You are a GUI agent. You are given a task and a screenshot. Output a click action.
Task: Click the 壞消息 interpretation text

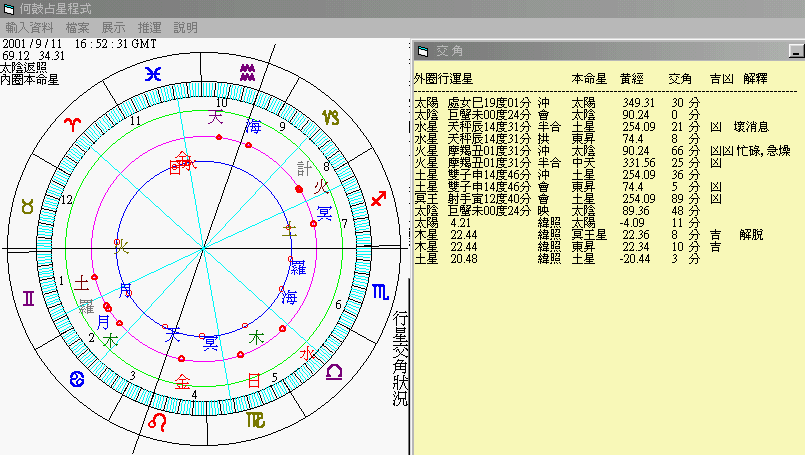(x=751, y=127)
